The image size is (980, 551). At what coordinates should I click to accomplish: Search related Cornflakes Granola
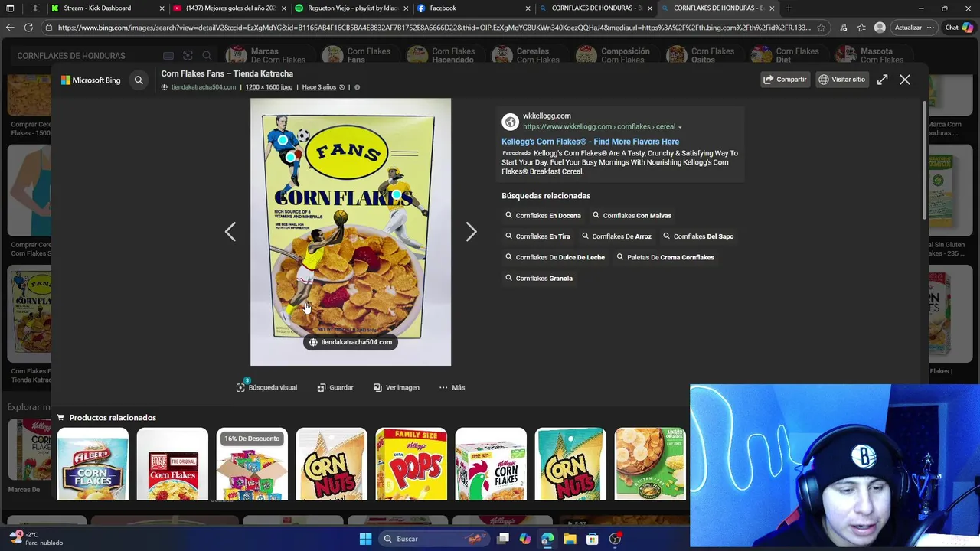click(x=539, y=279)
